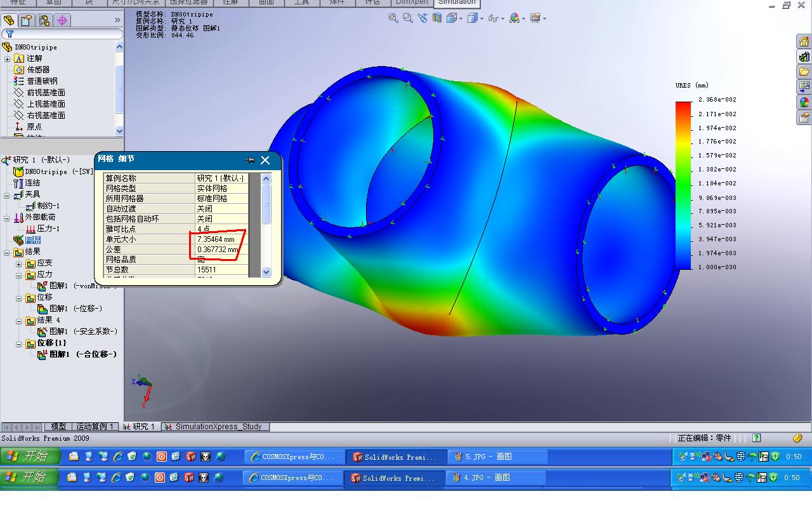Collapse the 夹具 fixtures node
The width and height of the screenshot is (812, 508).
(x=8, y=194)
